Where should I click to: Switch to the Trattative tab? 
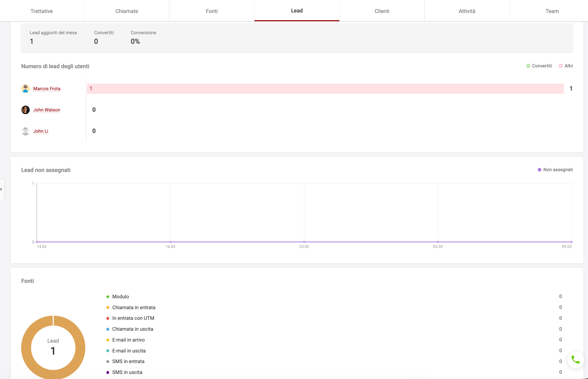pos(42,11)
